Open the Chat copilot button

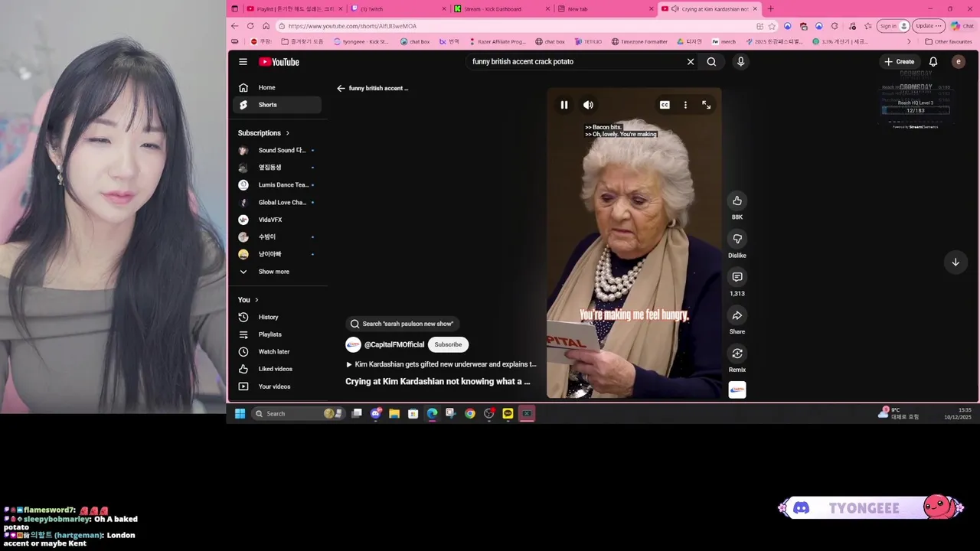pyautogui.click(x=962, y=26)
